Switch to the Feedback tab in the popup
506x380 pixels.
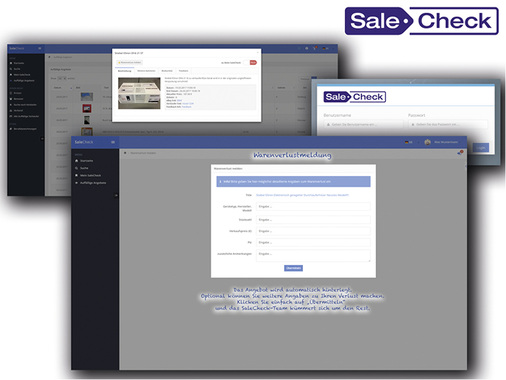[x=183, y=71]
